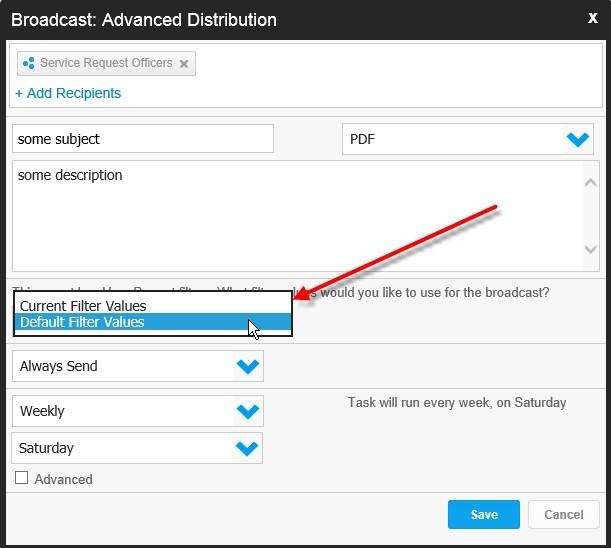611x548 pixels.
Task: Select Current Filter Values option
Action: [x=83, y=306]
